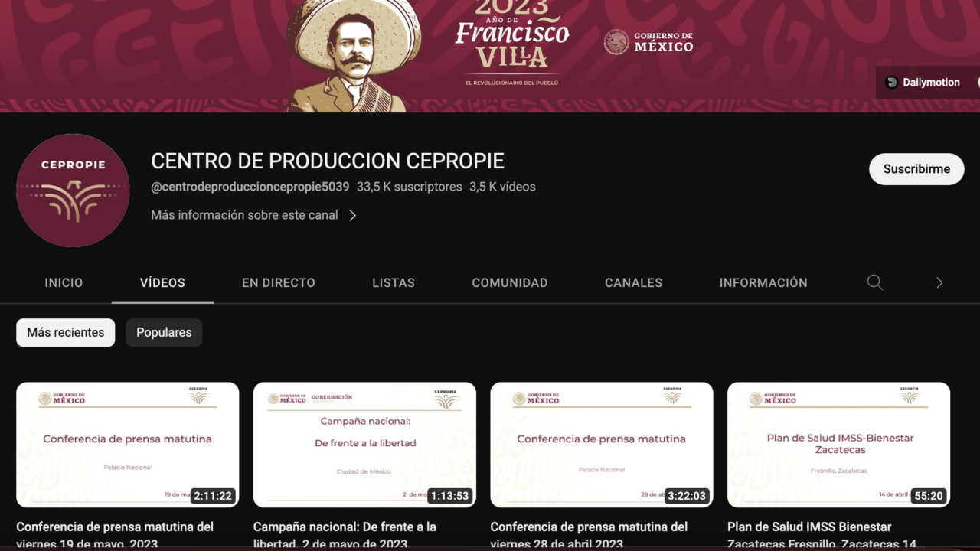
Task: Open the Dailymotion banner link
Action: [x=923, y=83]
